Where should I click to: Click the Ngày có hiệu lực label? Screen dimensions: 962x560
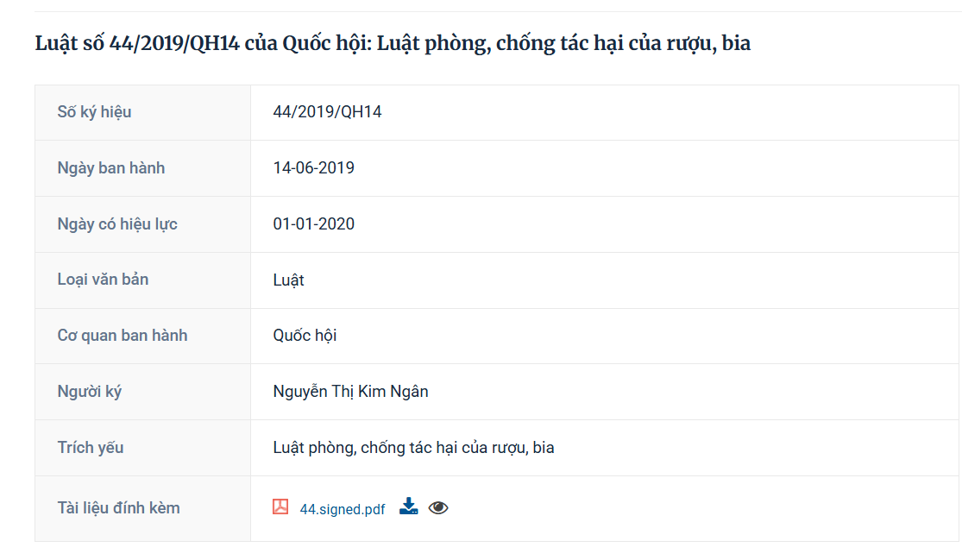117,224
